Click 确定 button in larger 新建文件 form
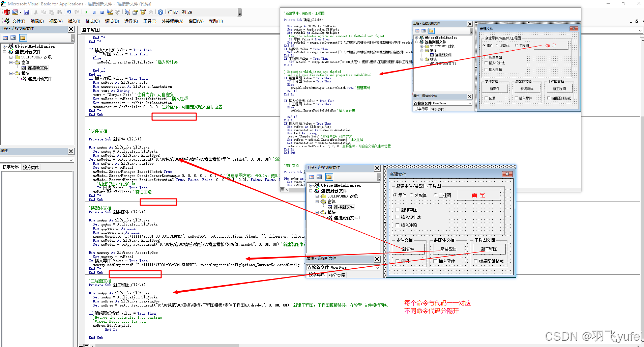 pyautogui.click(x=478, y=195)
